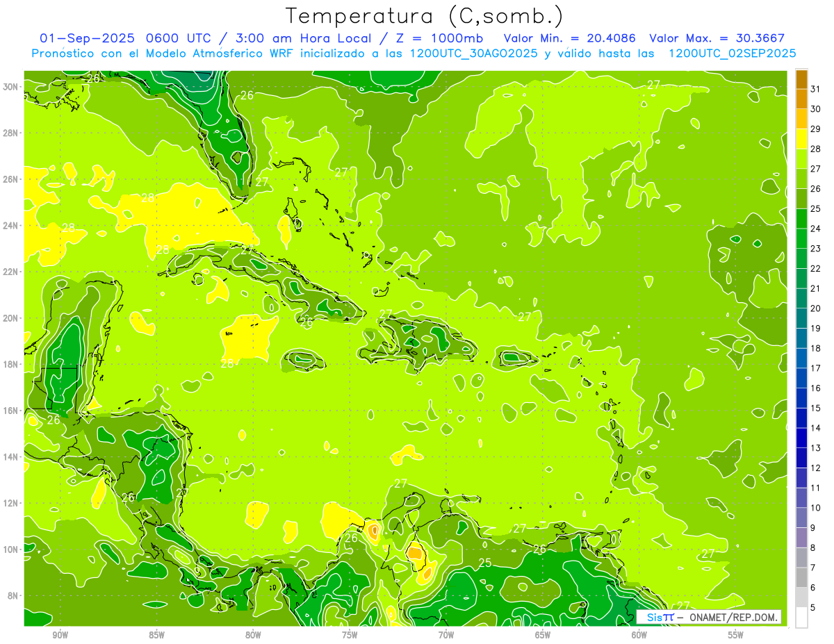The image size is (834, 644).
Task: Click legend value '29'
Action: (x=816, y=129)
